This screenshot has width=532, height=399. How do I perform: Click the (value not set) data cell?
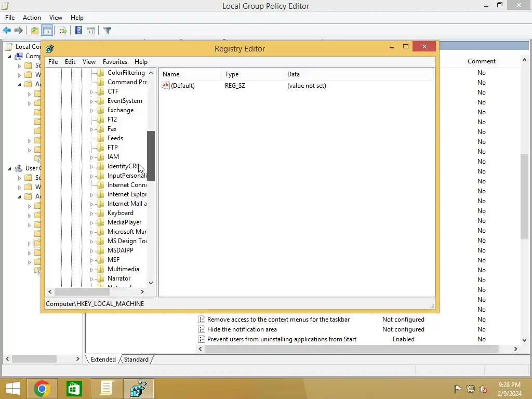pyautogui.click(x=307, y=86)
